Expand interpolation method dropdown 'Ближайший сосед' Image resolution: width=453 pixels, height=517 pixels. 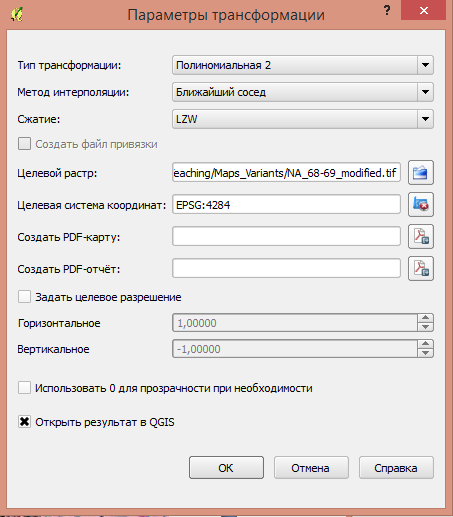coord(303,92)
